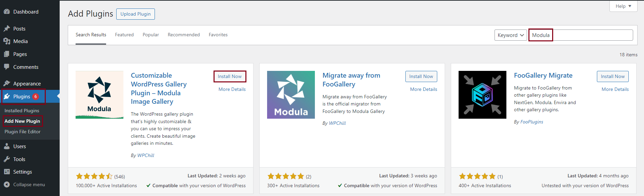The height and width of the screenshot is (196, 644).
Task: Click the Pages icon in sidebar
Action: click(x=7, y=54)
